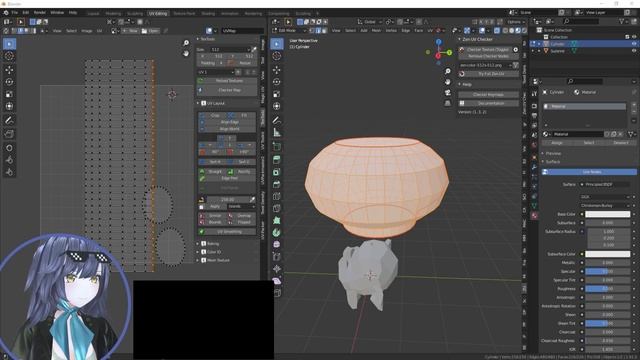Select the Scale tool in UV editor toolbar
This screenshot has height=360, width=640.
(9, 94)
